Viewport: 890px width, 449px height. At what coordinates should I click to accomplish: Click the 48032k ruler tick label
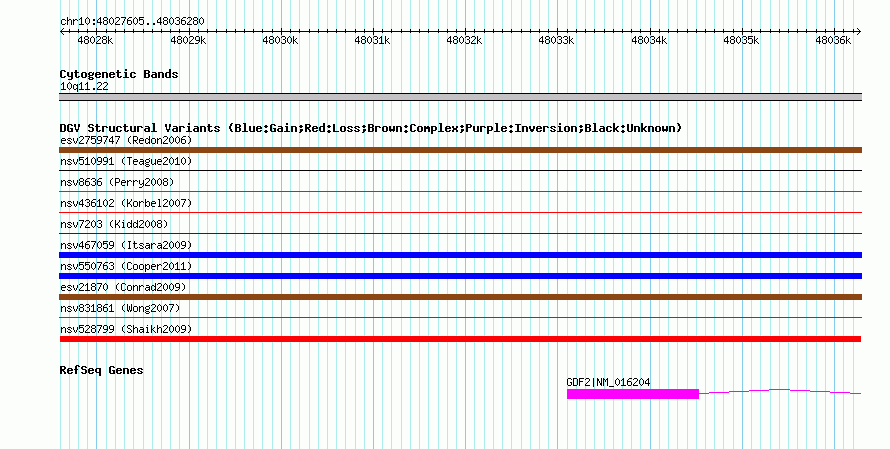click(x=464, y=40)
